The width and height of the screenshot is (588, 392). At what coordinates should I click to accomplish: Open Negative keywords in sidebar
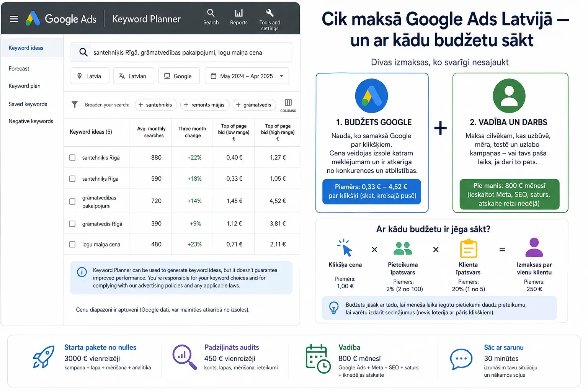tap(31, 121)
